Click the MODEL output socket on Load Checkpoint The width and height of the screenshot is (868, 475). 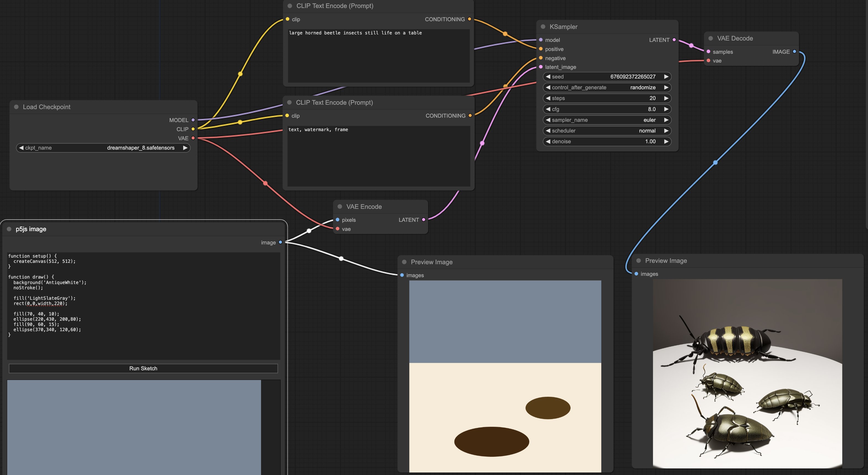point(193,120)
